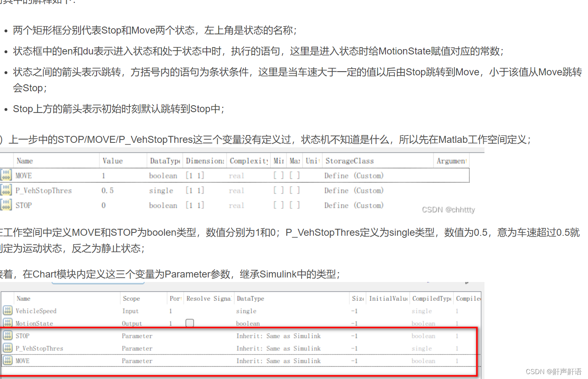The image size is (588, 379).
Task: Click the MOVE parameter icon in chart table
Action: (x=7, y=361)
